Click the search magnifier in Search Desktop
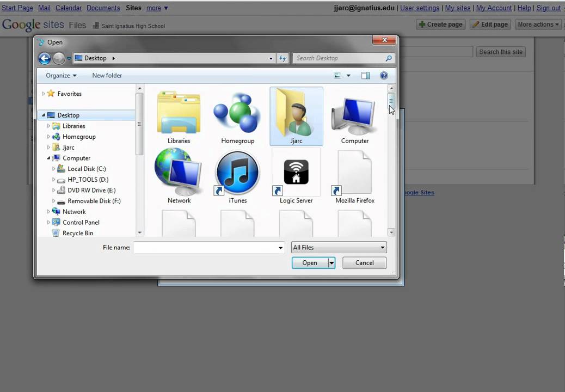 click(389, 58)
